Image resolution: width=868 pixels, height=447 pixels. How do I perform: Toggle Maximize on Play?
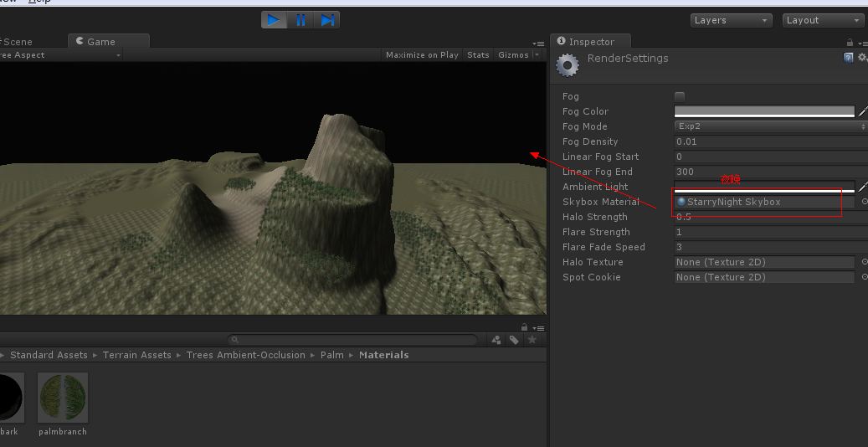click(422, 55)
